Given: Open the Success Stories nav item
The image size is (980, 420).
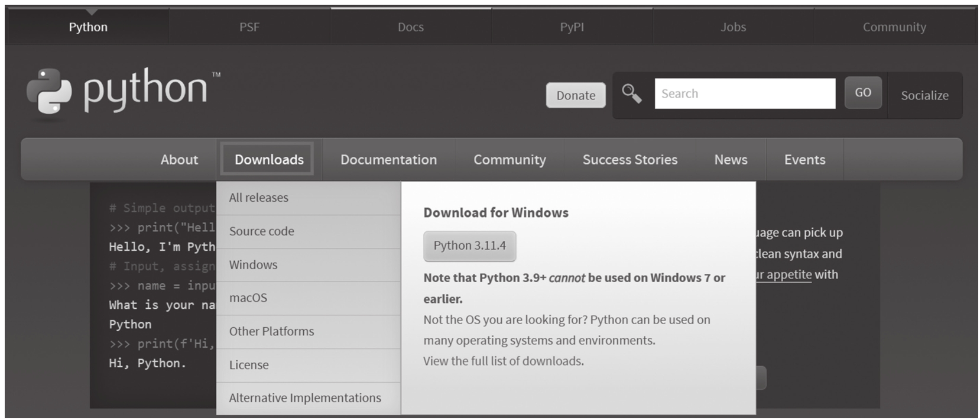Looking at the screenshot, I should click(629, 160).
